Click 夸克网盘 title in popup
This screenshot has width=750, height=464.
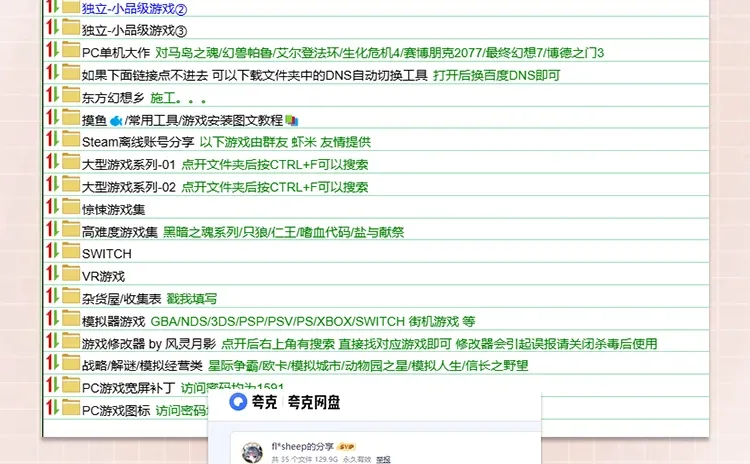point(314,402)
